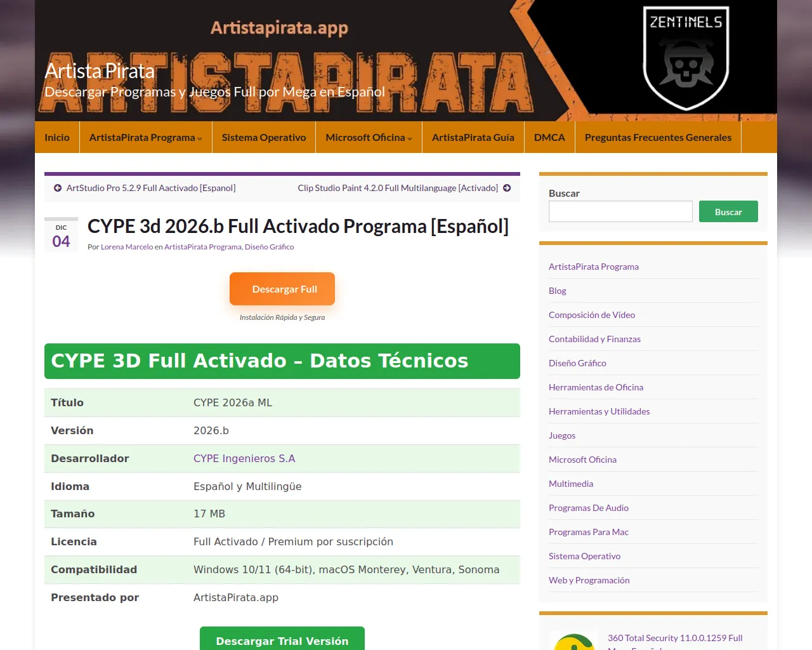The width and height of the screenshot is (812, 650).
Task: Open the DMCA page
Action: click(549, 138)
